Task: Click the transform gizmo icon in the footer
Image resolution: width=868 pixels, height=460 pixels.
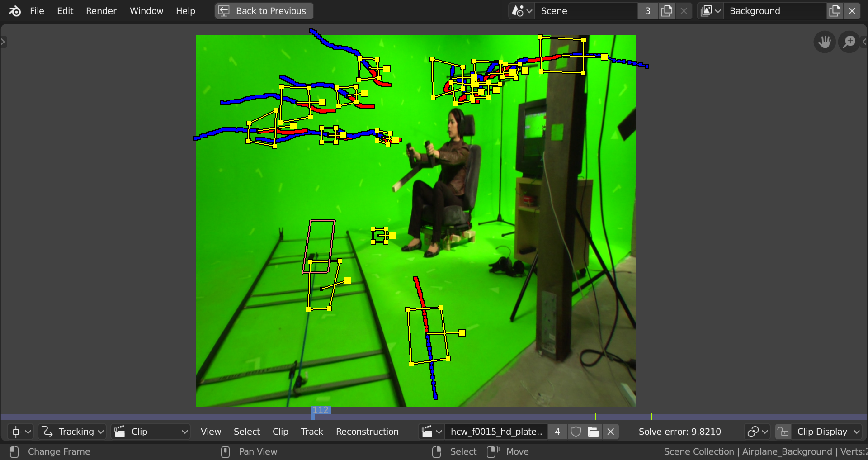Action: 16,432
